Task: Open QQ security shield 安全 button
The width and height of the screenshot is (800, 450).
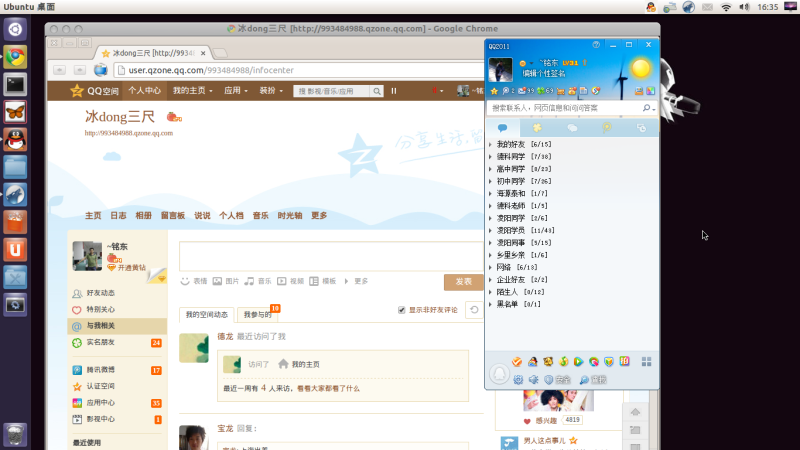Action: [x=557, y=380]
